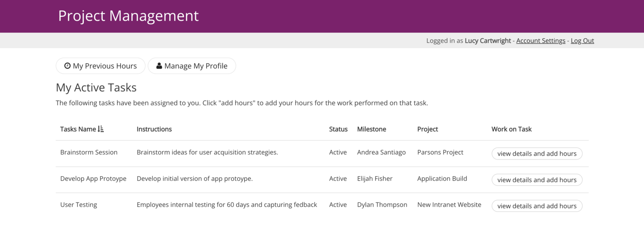644x245 pixels.
Task: Click the Milestone column header
Action: [371, 129]
